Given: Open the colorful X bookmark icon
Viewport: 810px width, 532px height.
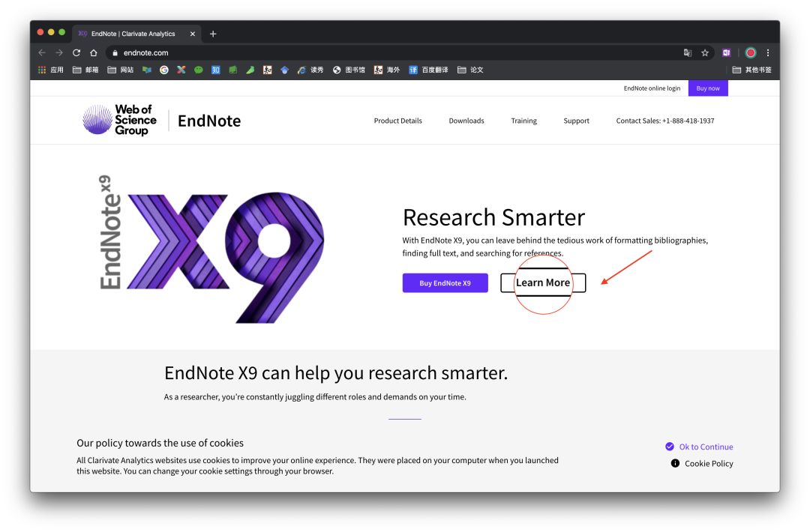Looking at the screenshot, I should 181,70.
